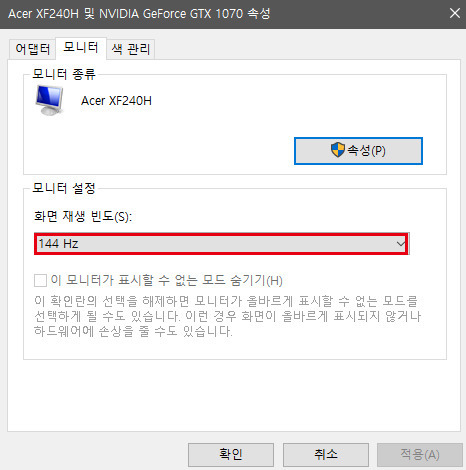Expand refresh rate list via chevron arrow
Viewport: 466px width, 470px height.
(401, 244)
